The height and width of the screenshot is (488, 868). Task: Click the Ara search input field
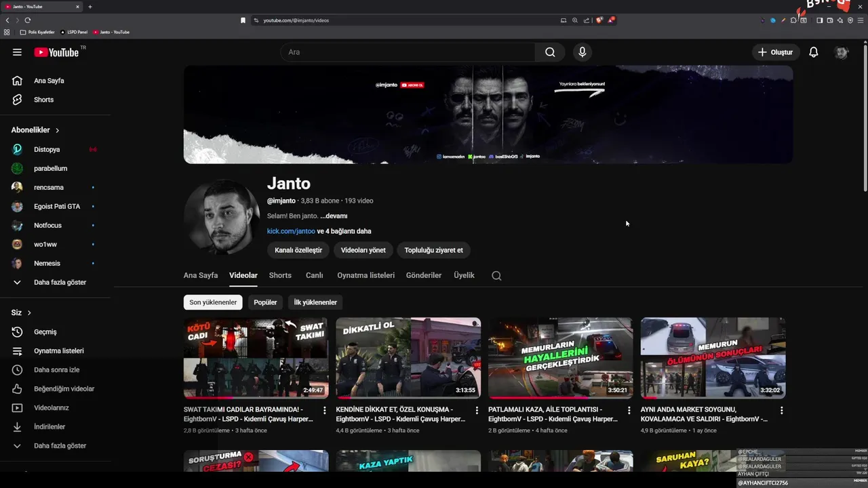tap(408, 52)
